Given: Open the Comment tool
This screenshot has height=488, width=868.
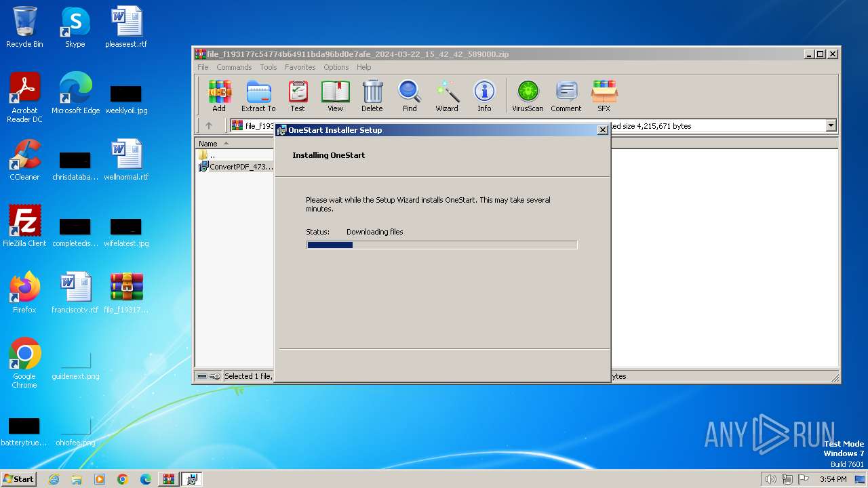Looking at the screenshot, I should 566,96.
